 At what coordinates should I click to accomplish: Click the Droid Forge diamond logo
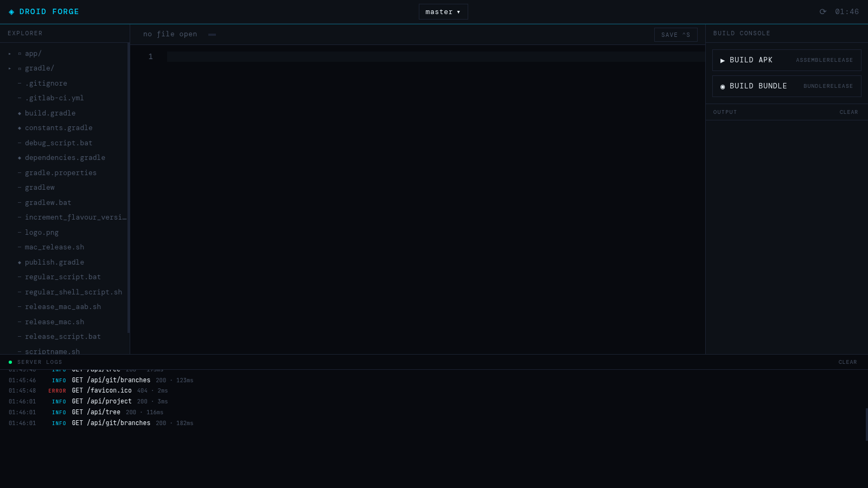tap(12, 11)
